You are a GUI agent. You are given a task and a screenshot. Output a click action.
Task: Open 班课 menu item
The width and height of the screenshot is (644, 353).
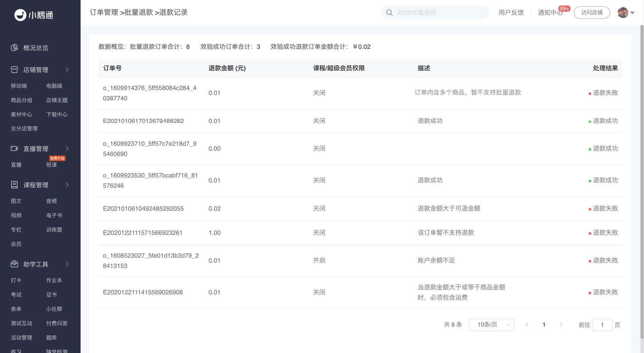[x=51, y=165]
